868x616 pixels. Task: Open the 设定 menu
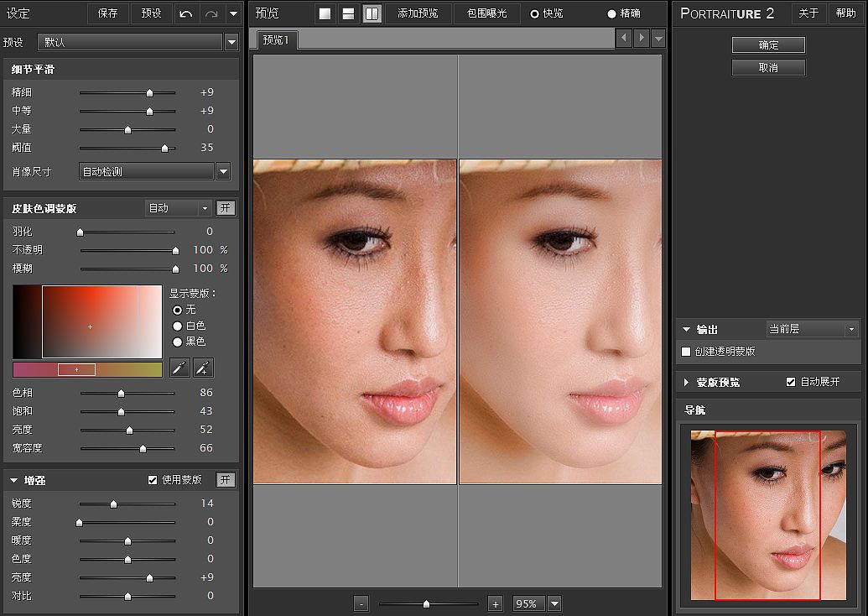20,13
